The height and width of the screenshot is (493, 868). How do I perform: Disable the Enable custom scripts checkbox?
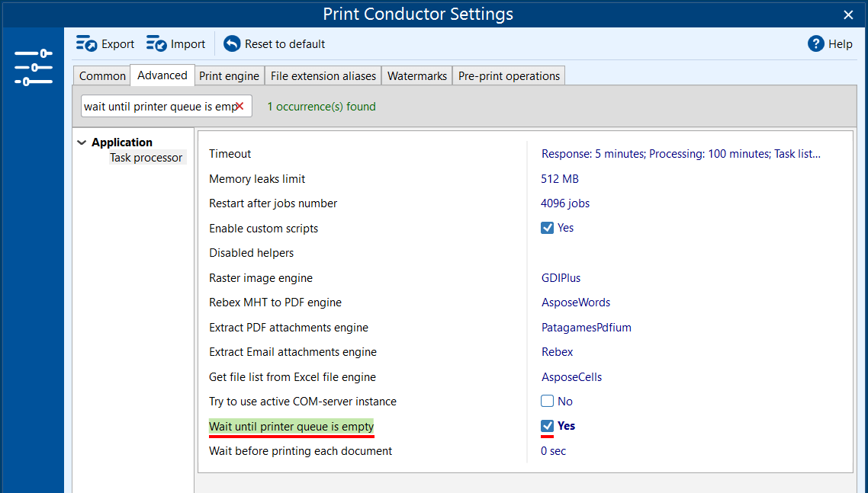click(x=547, y=228)
